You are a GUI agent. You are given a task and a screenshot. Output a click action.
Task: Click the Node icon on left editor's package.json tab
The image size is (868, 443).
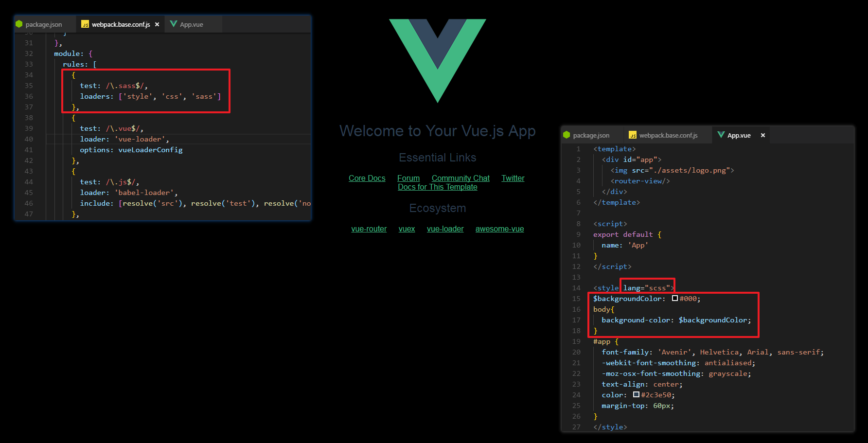pos(19,24)
